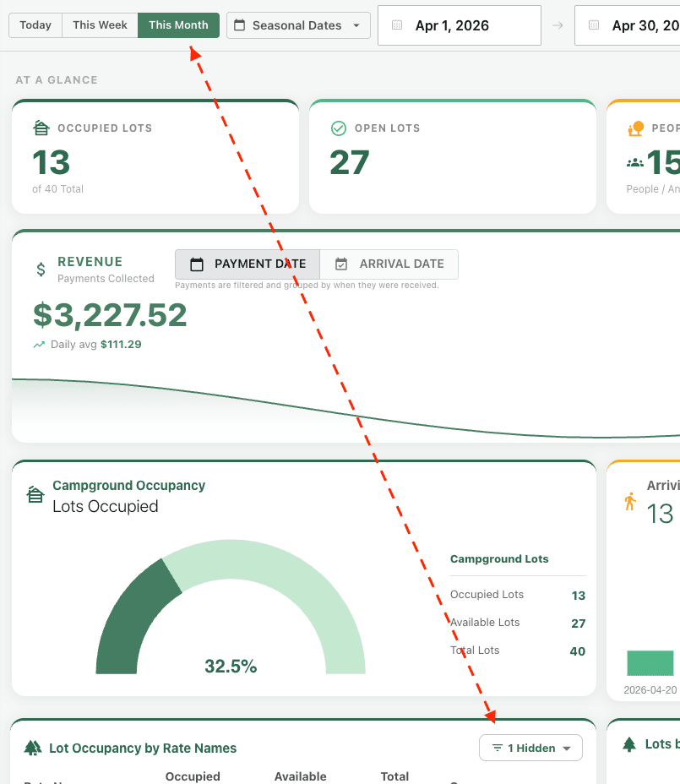The width and height of the screenshot is (680, 784).
Task: Click the Campground Occupancy cabin icon
Action: 35,494
